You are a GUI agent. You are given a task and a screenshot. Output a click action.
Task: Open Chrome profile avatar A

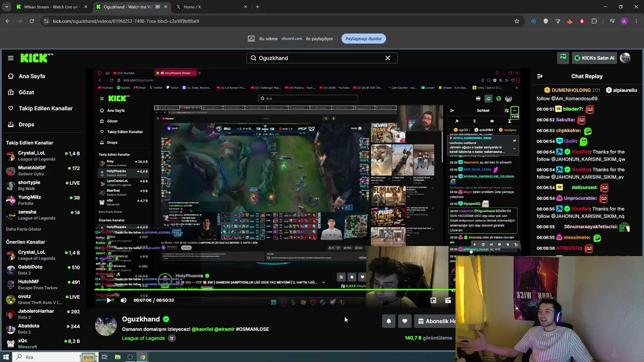click(x=624, y=21)
